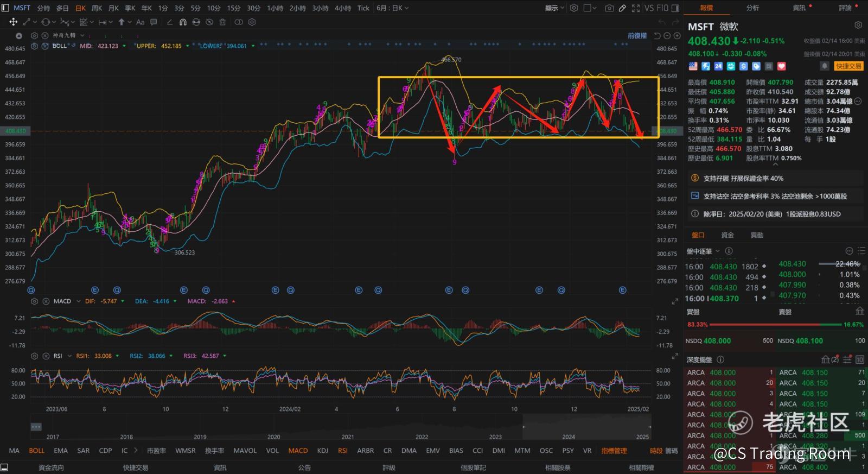This screenshot has height=474, width=868.
Task: Enable the KDJ indicator
Action: click(x=322, y=451)
